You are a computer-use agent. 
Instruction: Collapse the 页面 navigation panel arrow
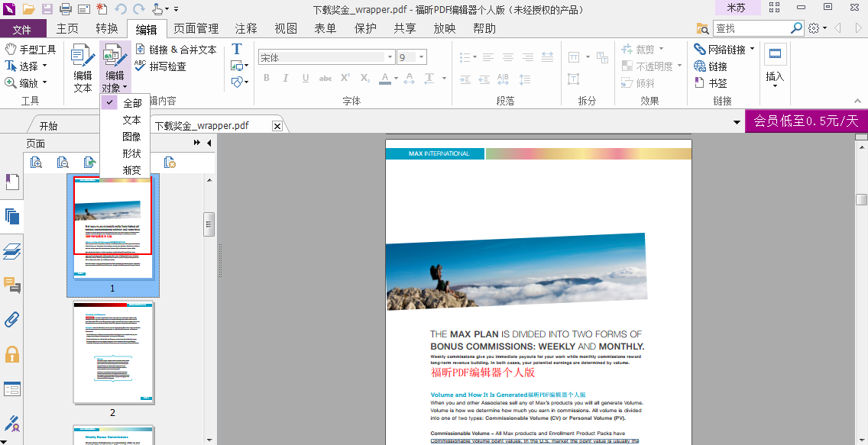[x=209, y=143]
